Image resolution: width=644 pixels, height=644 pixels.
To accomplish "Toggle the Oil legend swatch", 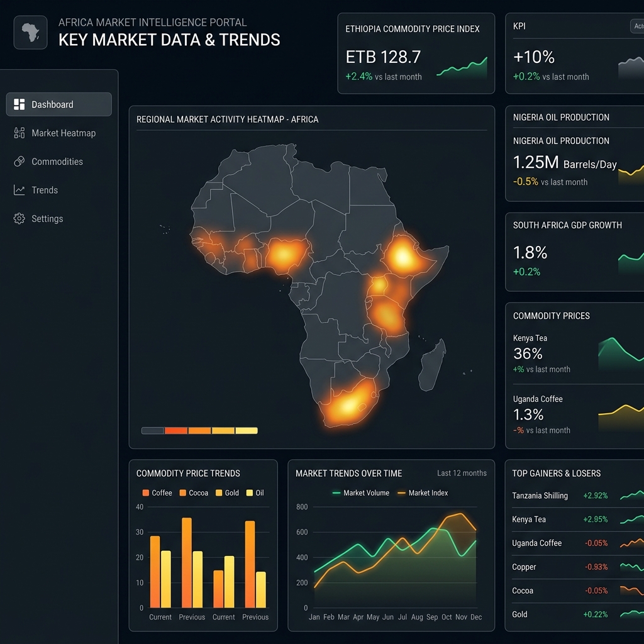I will (249, 493).
